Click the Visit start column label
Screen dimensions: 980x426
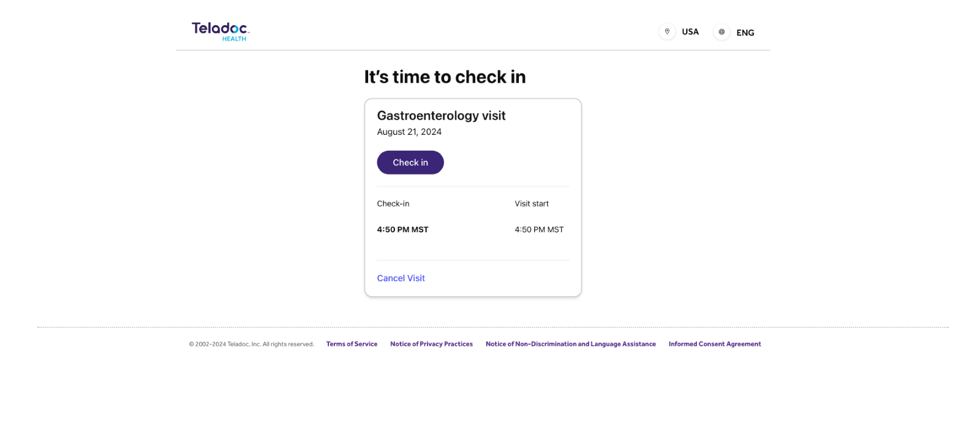[532, 203]
